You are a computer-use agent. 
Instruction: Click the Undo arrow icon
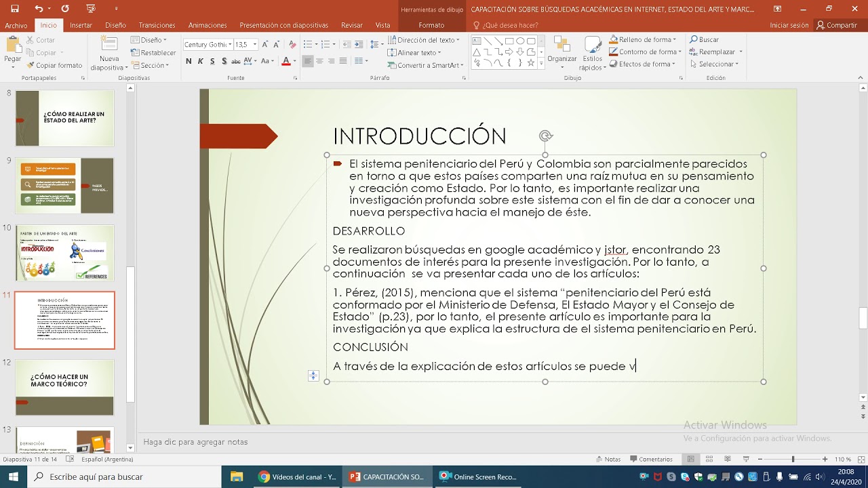click(38, 8)
